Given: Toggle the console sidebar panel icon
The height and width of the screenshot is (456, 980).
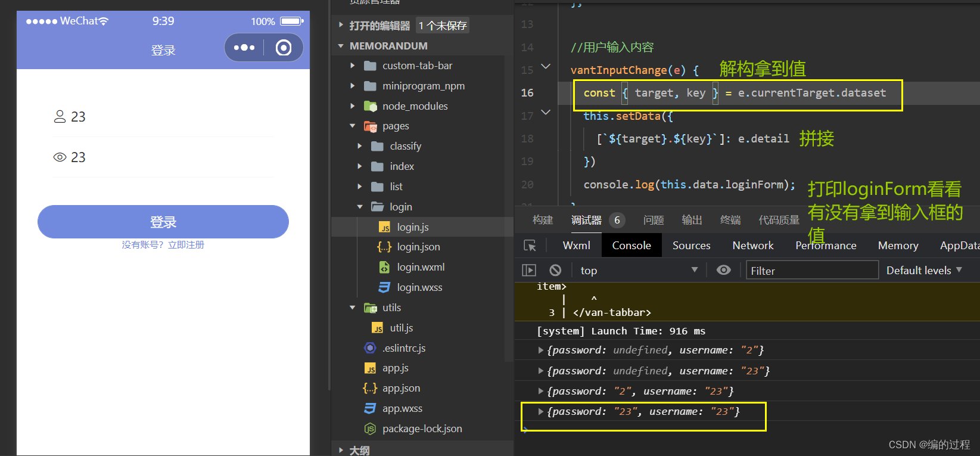Looking at the screenshot, I should pos(529,270).
